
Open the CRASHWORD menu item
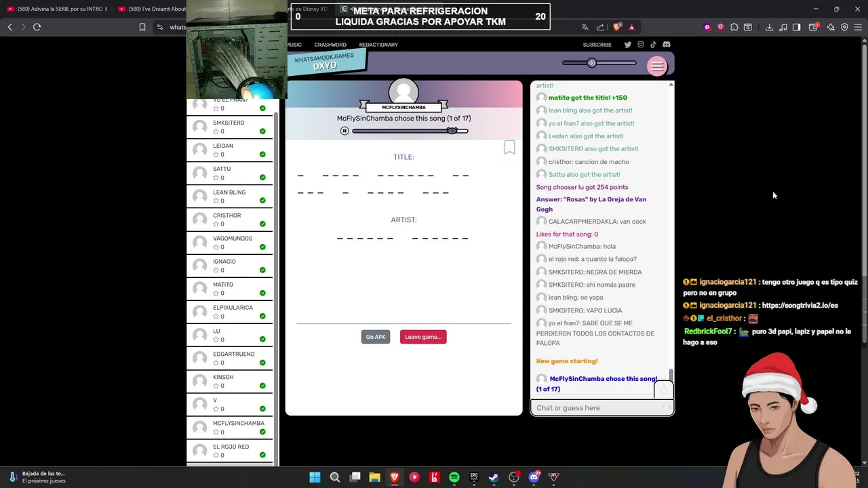pos(330,45)
